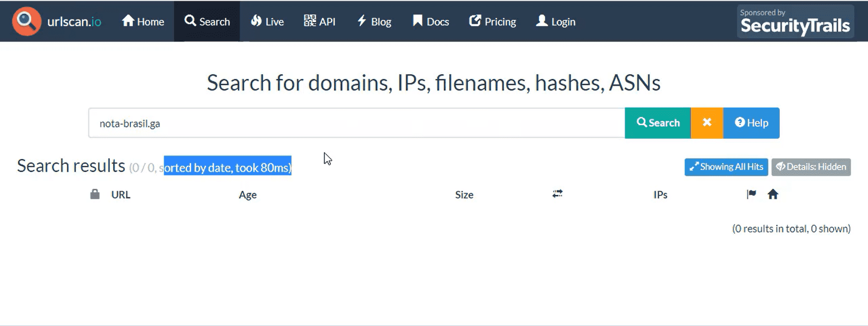Open the Docs page

tap(431, 22)
